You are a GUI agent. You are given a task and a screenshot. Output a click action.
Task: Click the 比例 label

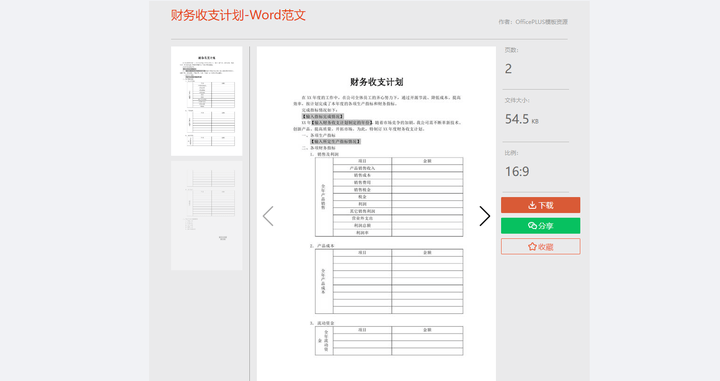[512, 153]
